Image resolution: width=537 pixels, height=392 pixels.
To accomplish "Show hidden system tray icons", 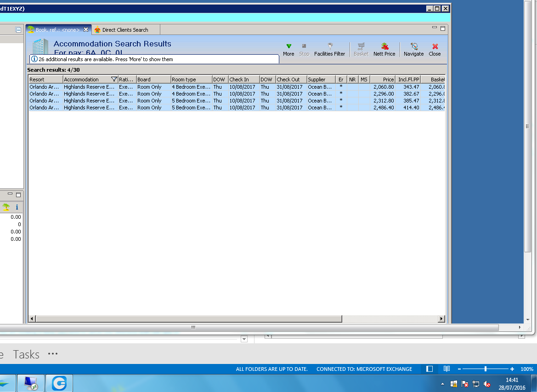I will pos(442,384).
